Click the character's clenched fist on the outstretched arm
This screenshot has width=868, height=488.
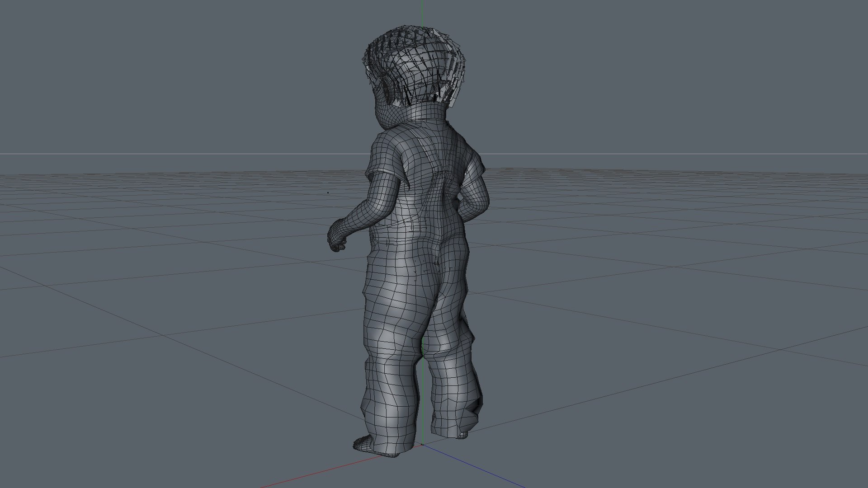(337, 236)
